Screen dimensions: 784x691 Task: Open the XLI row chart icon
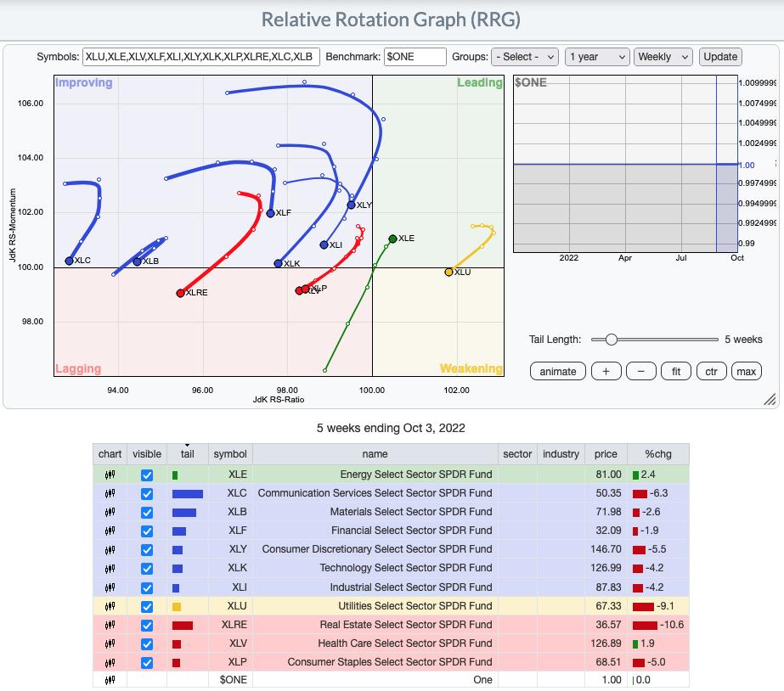pyautogui.click(x=110, y=587)
